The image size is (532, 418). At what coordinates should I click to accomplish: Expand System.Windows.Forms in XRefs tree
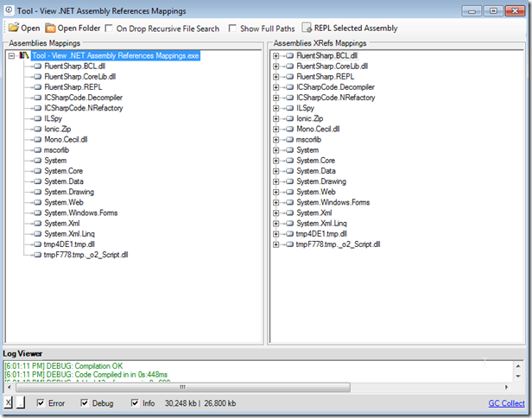[275, 203]
